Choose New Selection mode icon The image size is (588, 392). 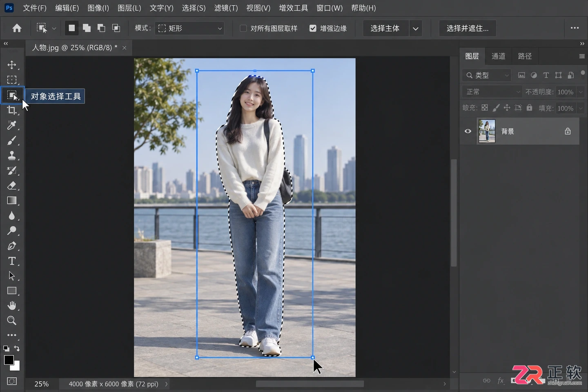point(71,28)
